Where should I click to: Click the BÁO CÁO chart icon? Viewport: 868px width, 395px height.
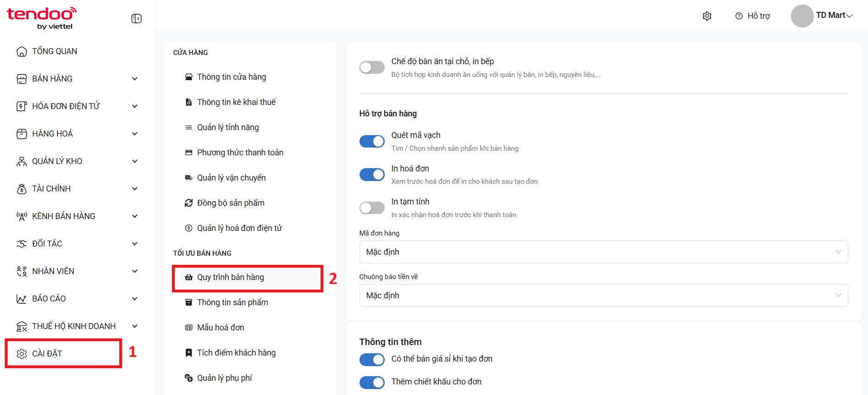coord(22,299)
